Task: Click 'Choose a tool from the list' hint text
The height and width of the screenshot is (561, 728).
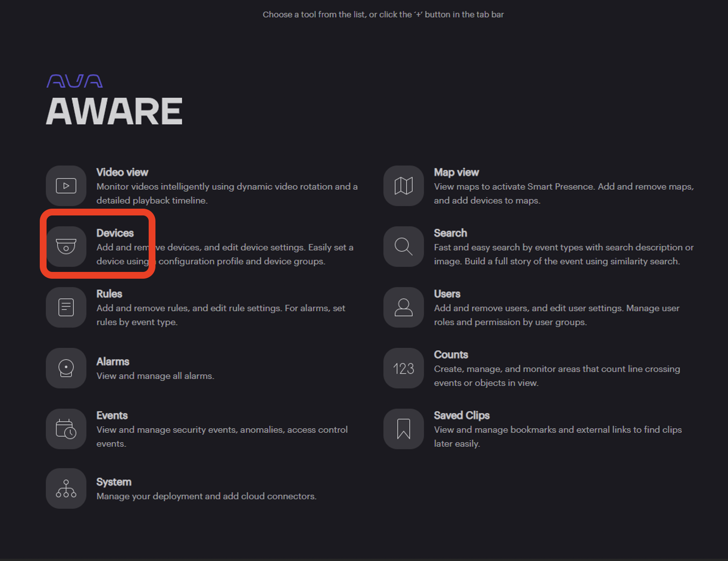Action: (383, 14)
